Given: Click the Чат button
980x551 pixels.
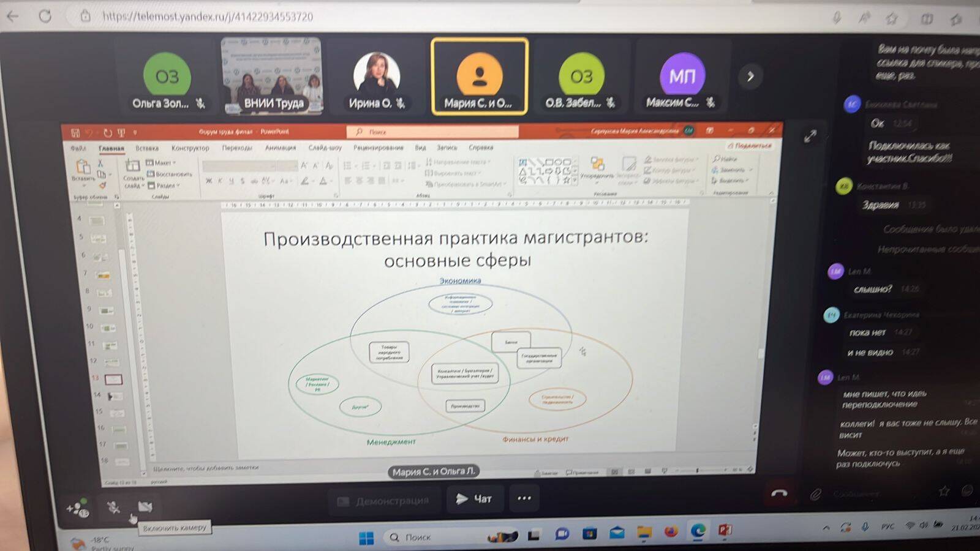Looking at the screenshot, I should tap(475, 499).
